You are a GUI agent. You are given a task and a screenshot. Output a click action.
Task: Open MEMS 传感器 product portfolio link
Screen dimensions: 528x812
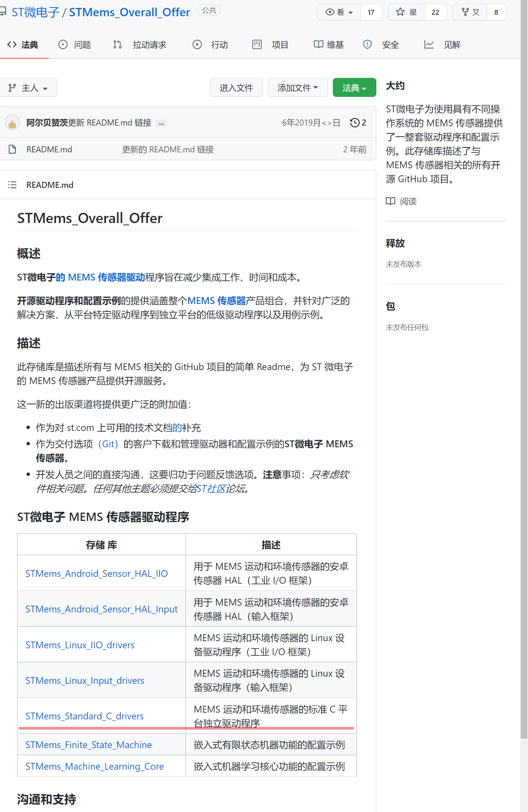click(x=217, y=301)
